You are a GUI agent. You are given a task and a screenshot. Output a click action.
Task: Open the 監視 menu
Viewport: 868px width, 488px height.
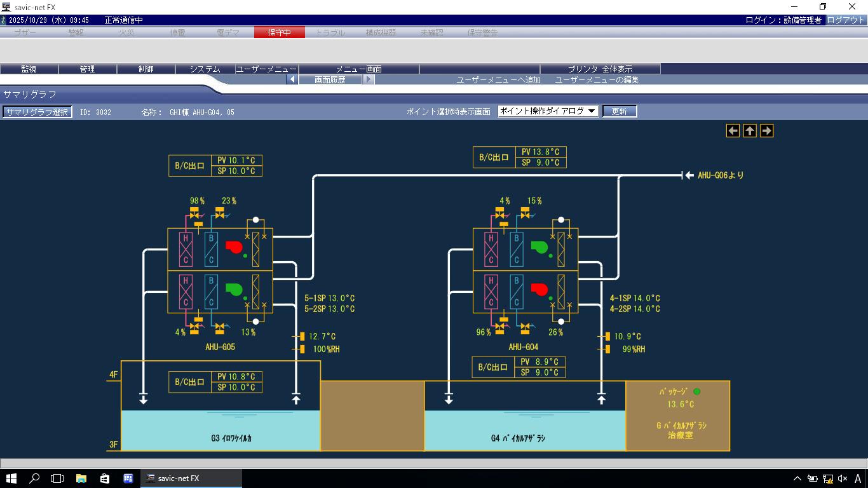[29, 69]
